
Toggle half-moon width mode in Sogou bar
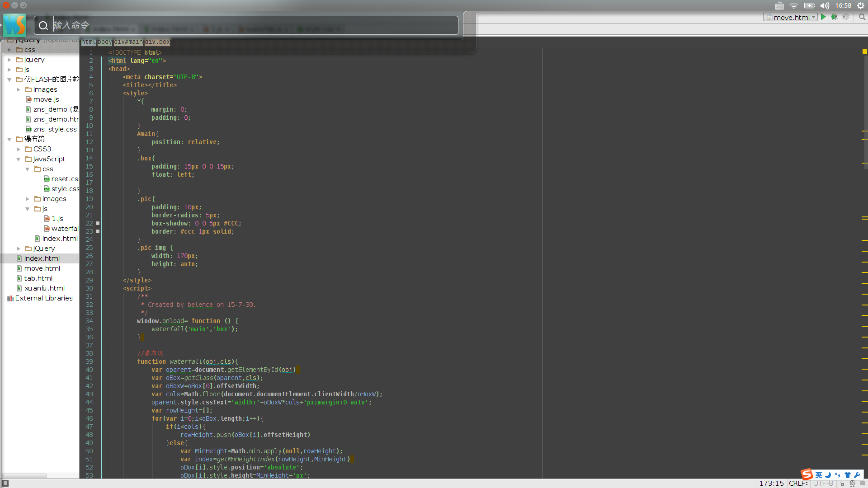(828, 475)
